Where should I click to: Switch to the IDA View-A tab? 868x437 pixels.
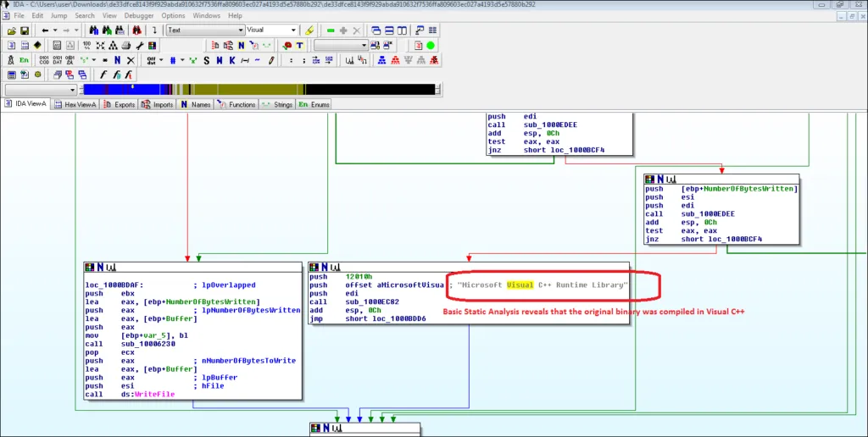26,104
